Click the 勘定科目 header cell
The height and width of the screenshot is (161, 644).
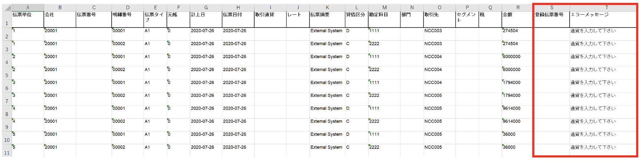pos(384,20)
